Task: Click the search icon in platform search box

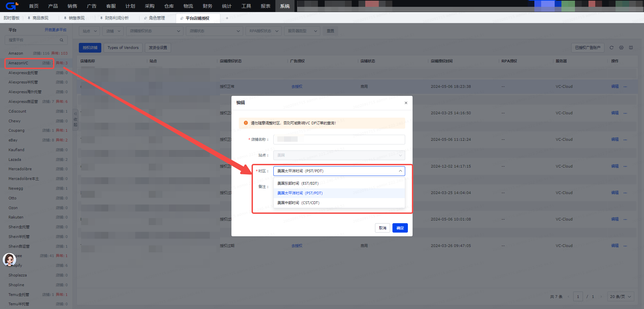Action: pyautogui.click(x=61, y=40)
